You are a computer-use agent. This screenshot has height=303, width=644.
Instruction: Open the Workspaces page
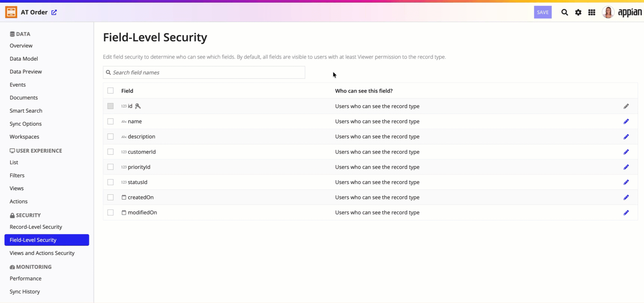(x=24, y=137)
